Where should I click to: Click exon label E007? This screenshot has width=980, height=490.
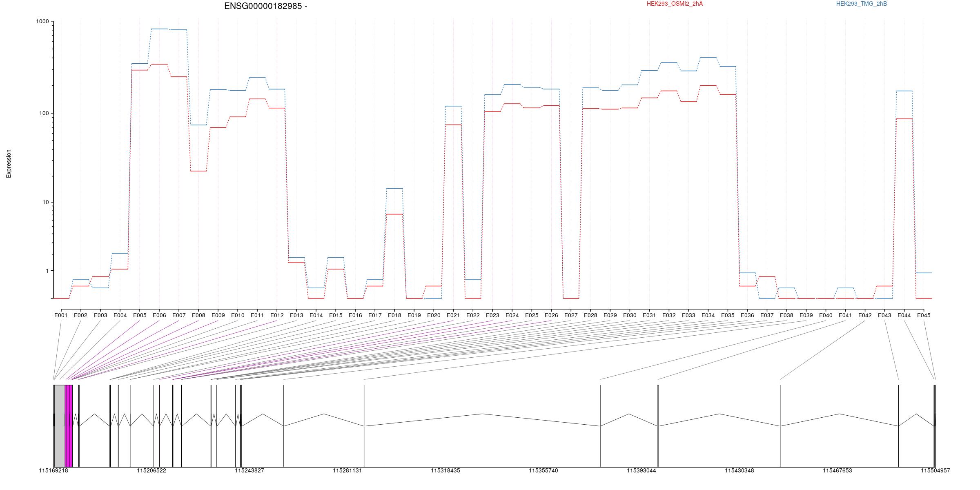[179, 315]
